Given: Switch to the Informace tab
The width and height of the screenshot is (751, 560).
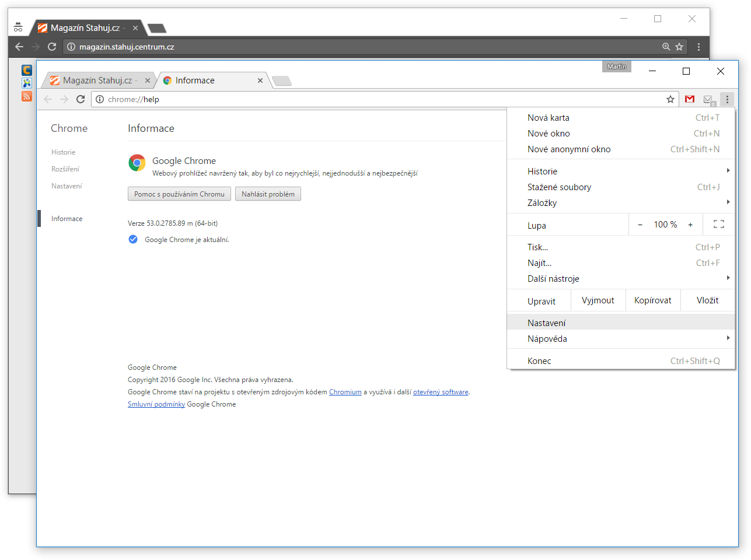Looking at the screenshot, I should [214, 80].
